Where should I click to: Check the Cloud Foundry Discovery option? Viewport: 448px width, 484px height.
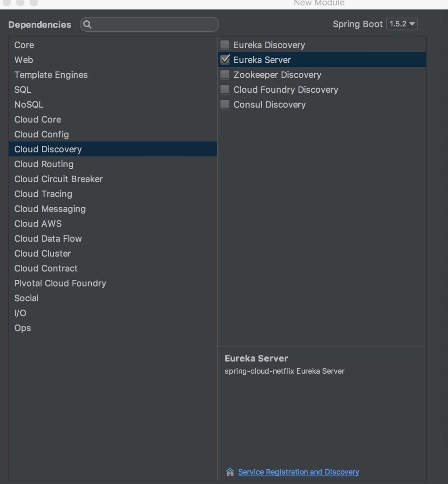point(225,90)
